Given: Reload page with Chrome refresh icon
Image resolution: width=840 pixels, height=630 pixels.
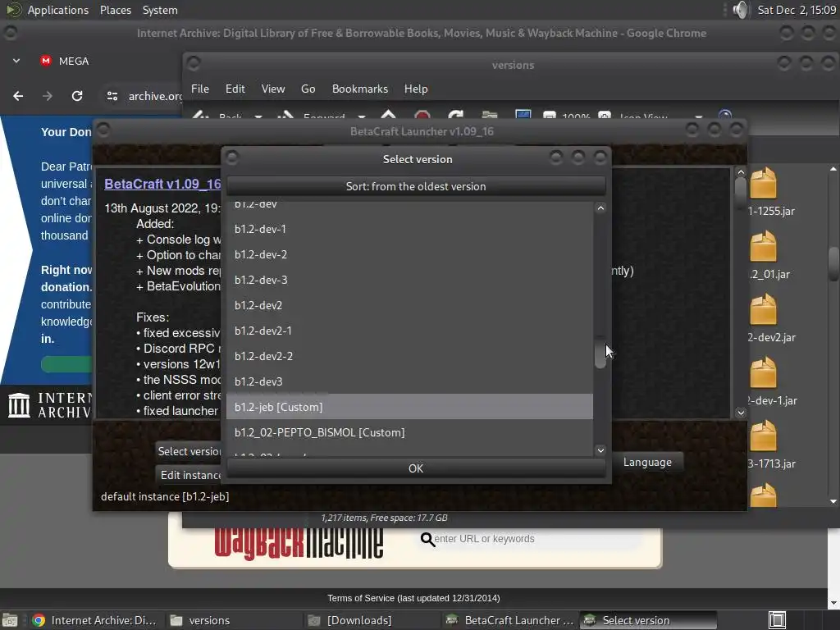Looking at the screenshot, I should point(77,96).
